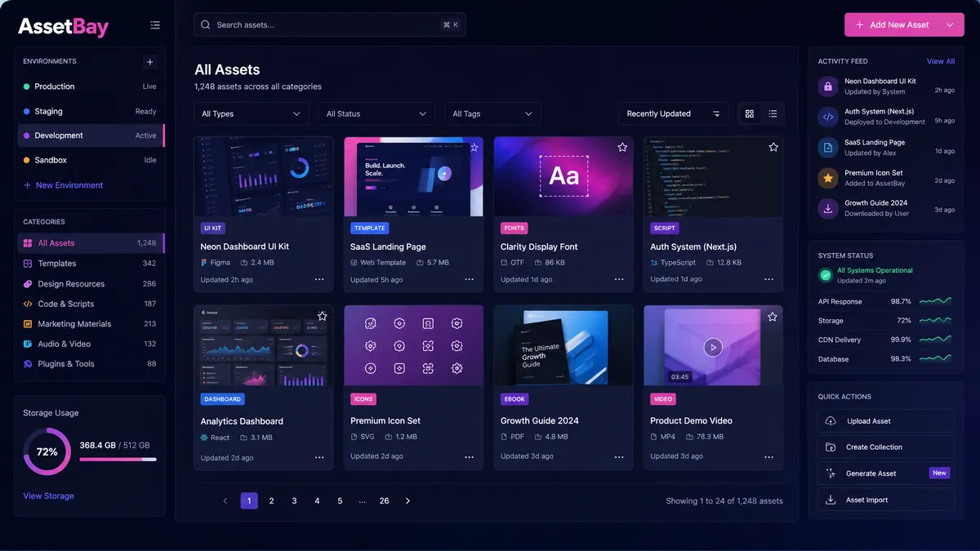
Task: Switch to grid view
Action: click(750, 113)
